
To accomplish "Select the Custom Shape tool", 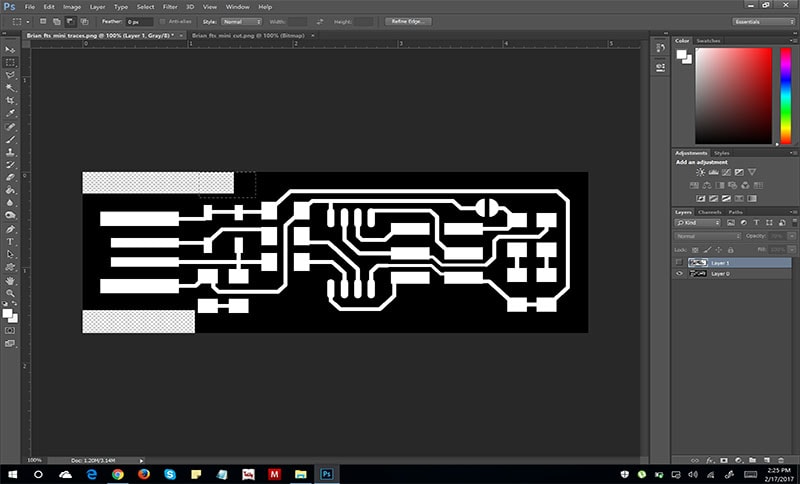I will [10, 267].
